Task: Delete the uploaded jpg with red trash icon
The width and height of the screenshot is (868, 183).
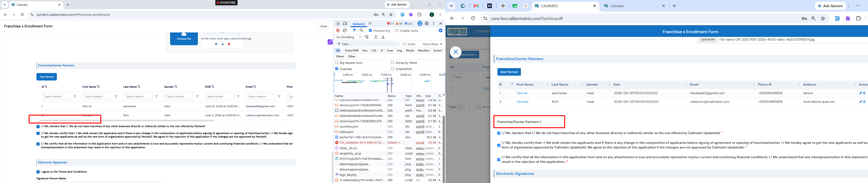Action: coord(229,44)
